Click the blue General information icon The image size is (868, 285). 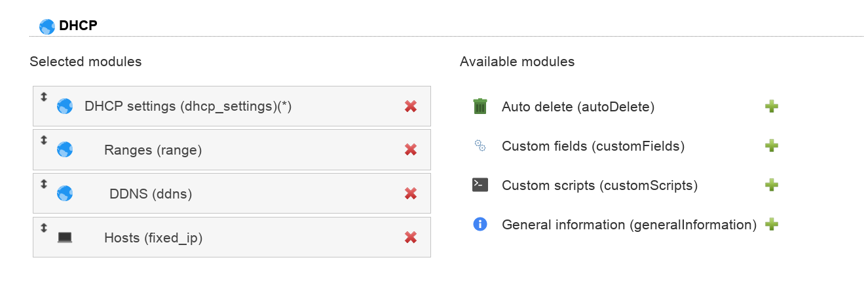[x=480, y=224]
